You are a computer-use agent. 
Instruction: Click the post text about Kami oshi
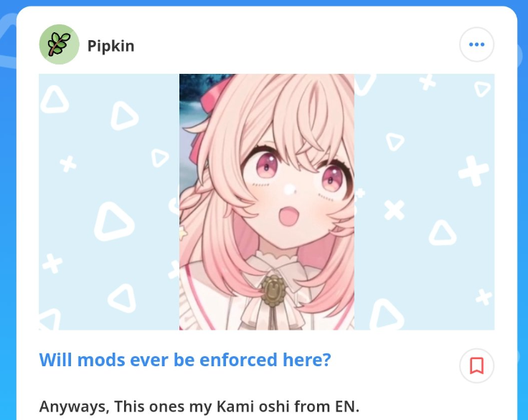tap(199, 406)
